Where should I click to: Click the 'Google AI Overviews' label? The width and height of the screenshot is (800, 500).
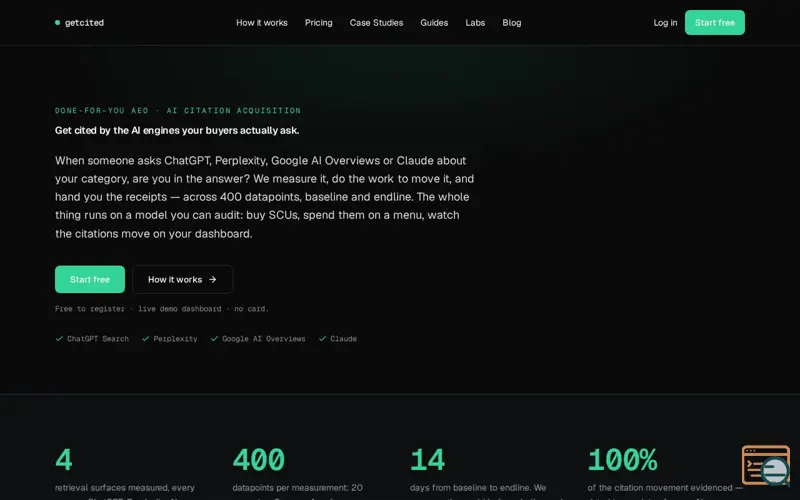coord(264,339)
